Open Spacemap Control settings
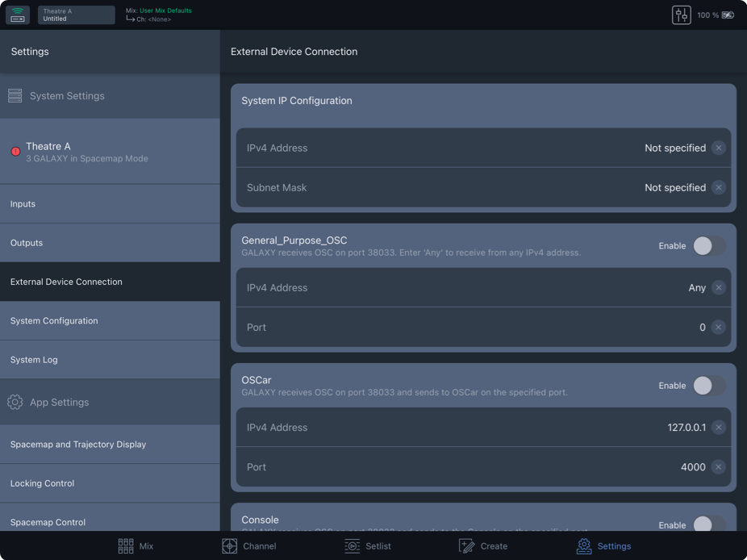747x560 pixels. (x=110, y=519)
